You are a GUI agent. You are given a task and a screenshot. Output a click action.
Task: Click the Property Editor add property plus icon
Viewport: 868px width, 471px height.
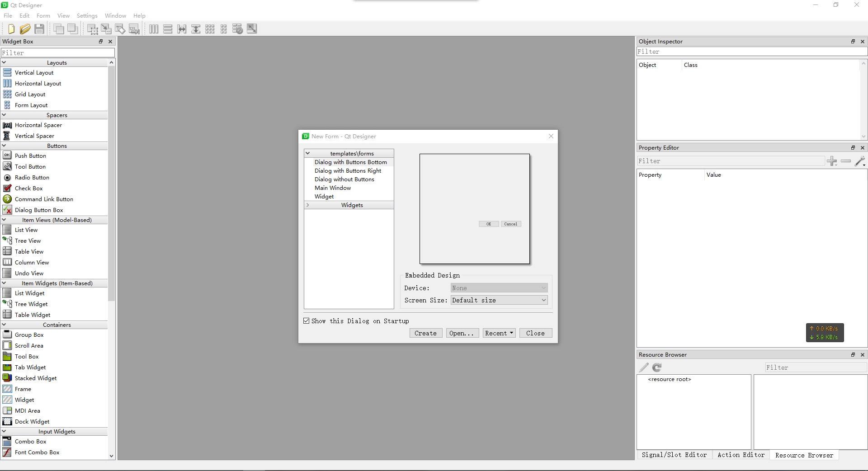coord(832,161)
